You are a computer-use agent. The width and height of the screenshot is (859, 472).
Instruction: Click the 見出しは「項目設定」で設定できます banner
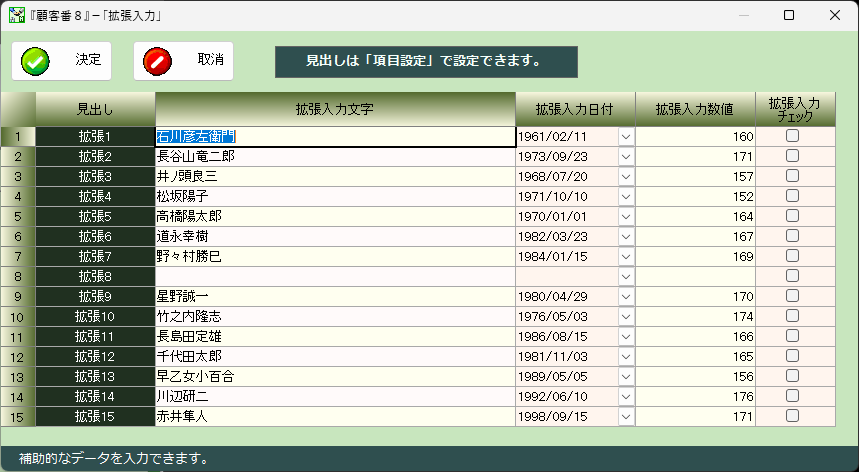tap(426, 62)
